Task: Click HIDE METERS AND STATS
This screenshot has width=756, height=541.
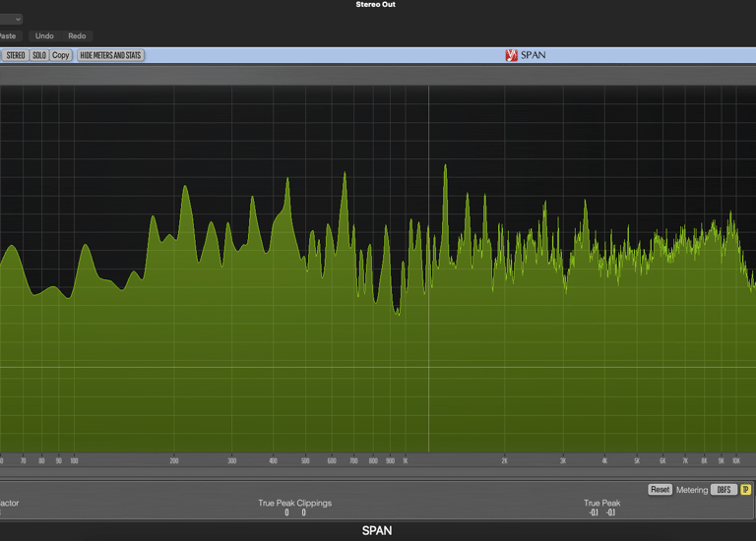Action: coord(110,55)
